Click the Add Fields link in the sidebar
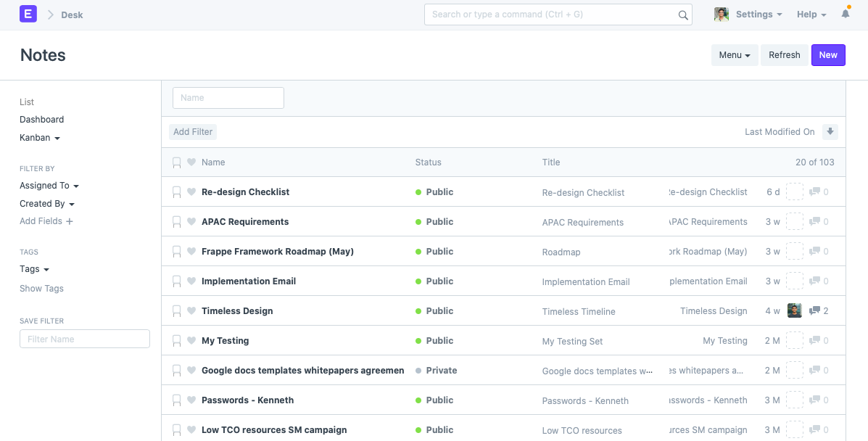 click(41, 221)
